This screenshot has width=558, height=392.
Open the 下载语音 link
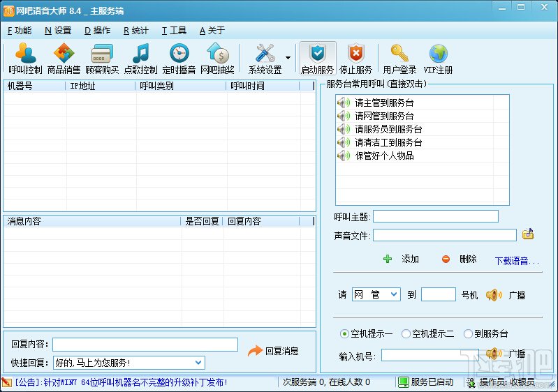[516, 261]
